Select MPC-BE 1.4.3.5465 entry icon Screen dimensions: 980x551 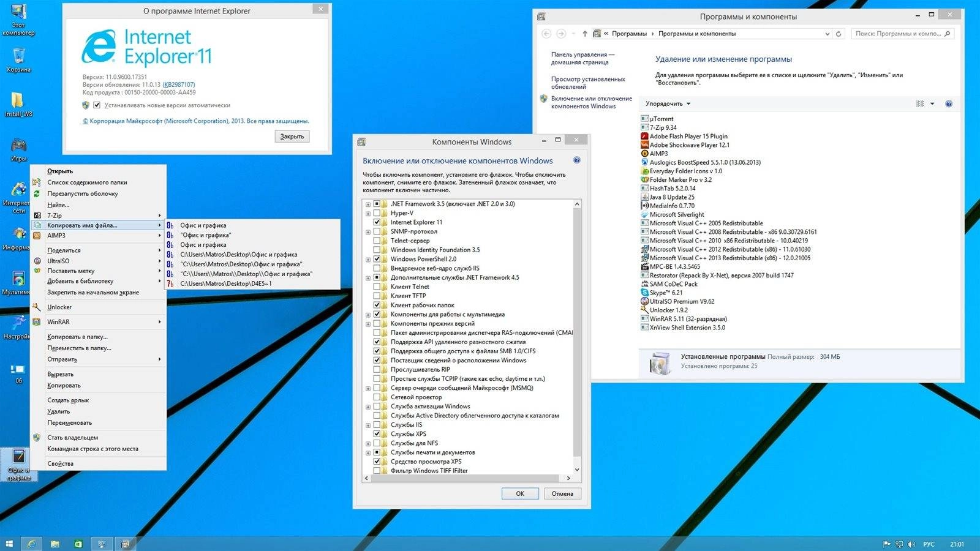(x=644, y=266)
